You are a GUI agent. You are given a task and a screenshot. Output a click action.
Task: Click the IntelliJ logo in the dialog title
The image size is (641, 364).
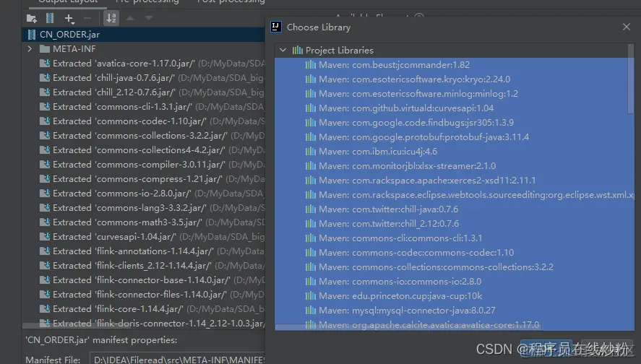tap(276, 27)
